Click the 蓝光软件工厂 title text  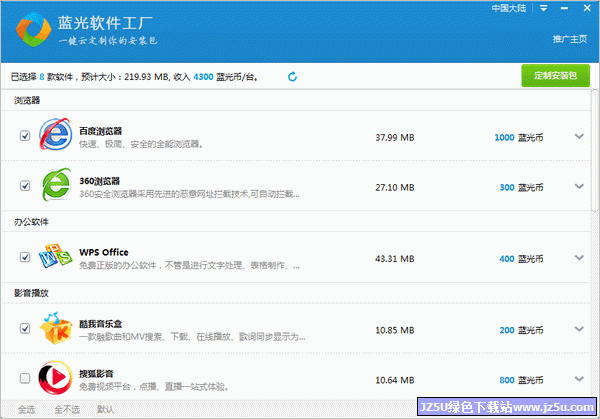[105, 23]
